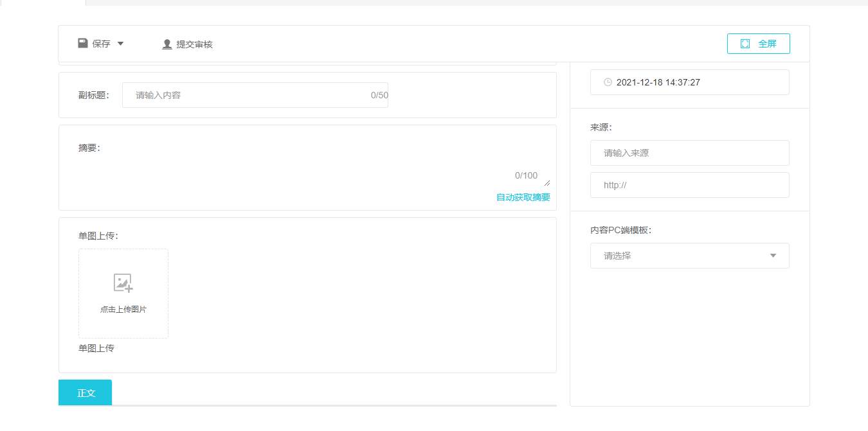Click the clock icon in date field
The image size is (868, 431).
click(608, 82)
